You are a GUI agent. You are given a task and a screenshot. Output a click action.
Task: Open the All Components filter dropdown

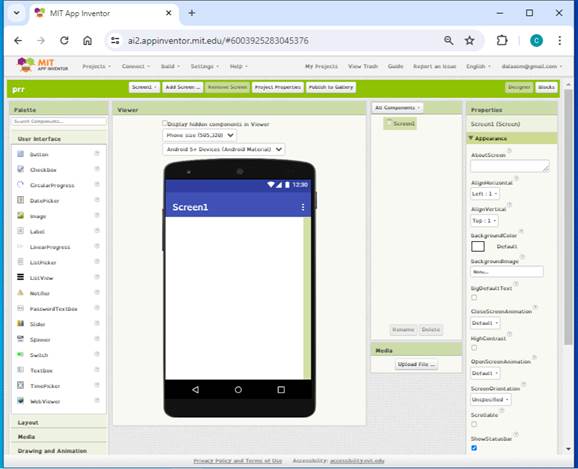(x=397, y=108)
